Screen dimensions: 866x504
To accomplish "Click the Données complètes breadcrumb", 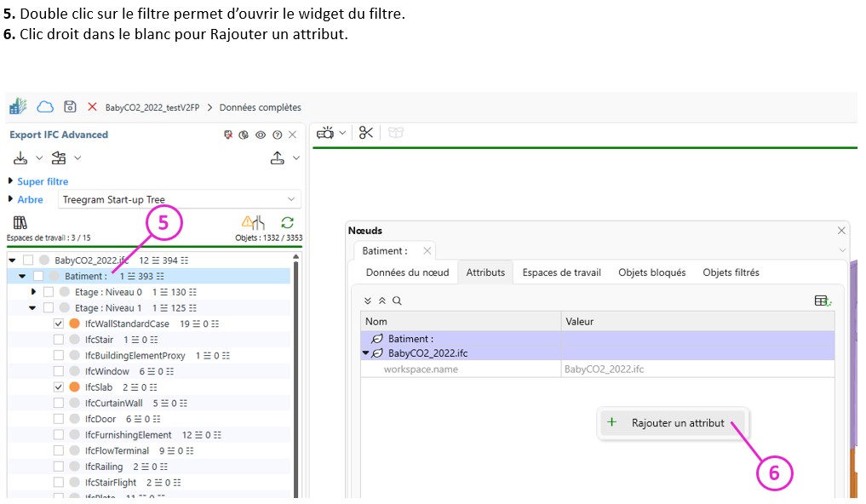I will tap(260, 107).
